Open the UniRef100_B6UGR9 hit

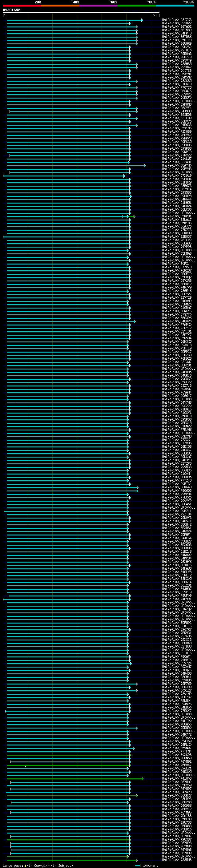[x=177, y=43]
